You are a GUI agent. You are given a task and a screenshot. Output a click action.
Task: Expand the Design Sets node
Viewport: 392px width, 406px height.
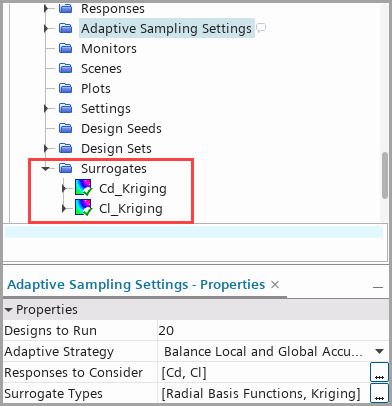[x=46, y=148]
